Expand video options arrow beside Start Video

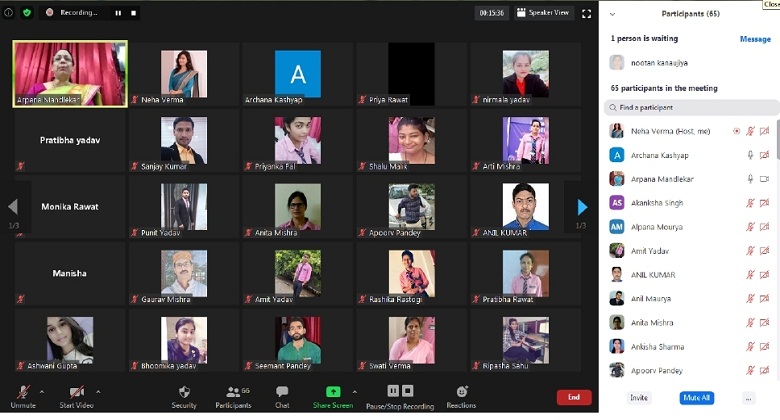97,390
